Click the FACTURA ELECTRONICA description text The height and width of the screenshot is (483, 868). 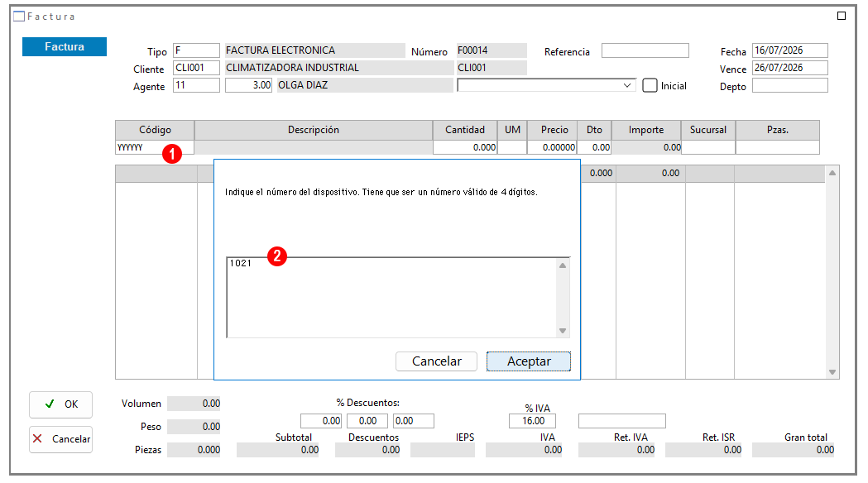pos(281,50)
